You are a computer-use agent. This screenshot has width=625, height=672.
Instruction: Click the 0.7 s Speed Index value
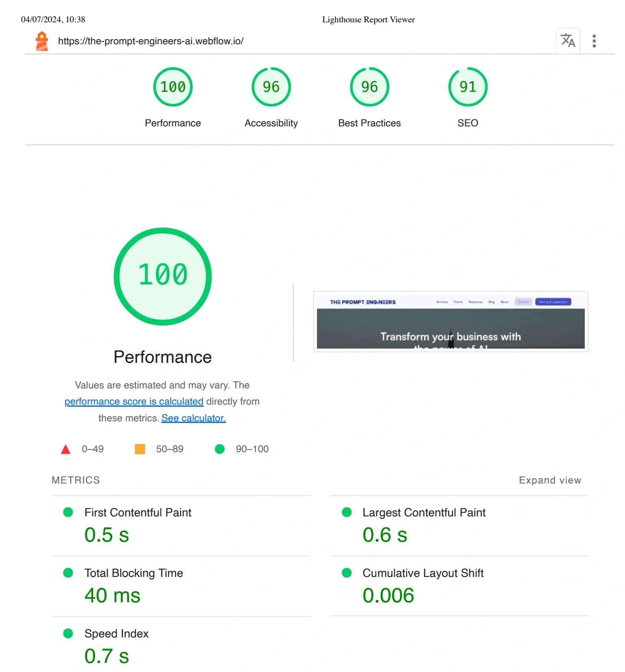click(106, 656)
